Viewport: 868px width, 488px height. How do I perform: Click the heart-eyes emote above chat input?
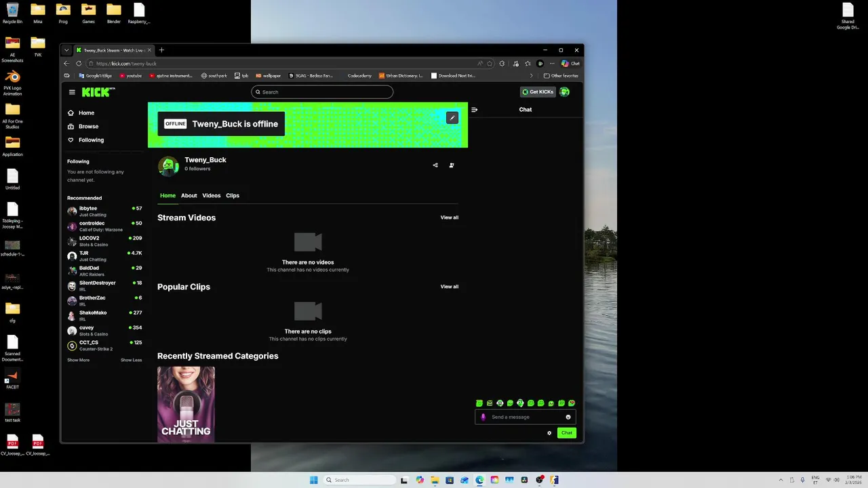pos(572,403)
